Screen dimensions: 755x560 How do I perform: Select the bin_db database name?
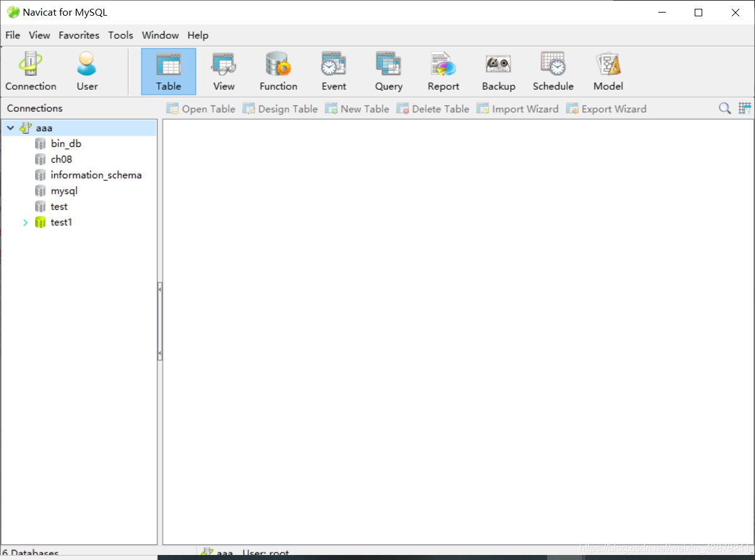(x=66, y=144)
